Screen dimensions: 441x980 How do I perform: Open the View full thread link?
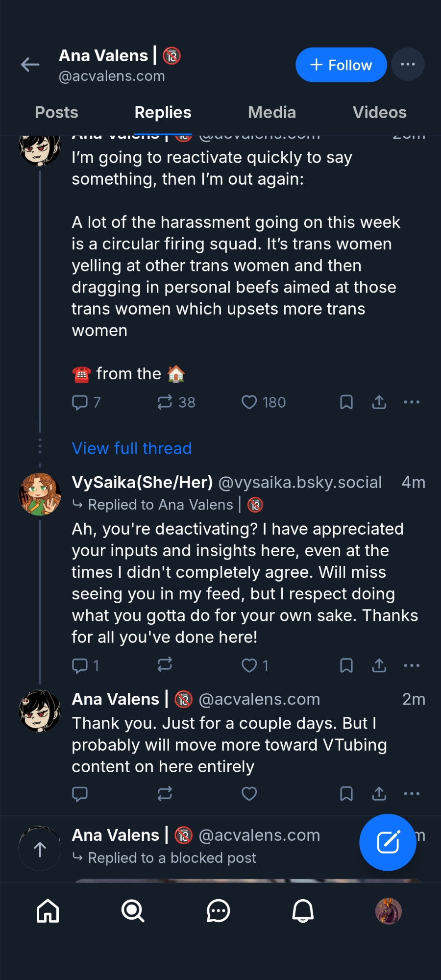[x=132, y=448]
